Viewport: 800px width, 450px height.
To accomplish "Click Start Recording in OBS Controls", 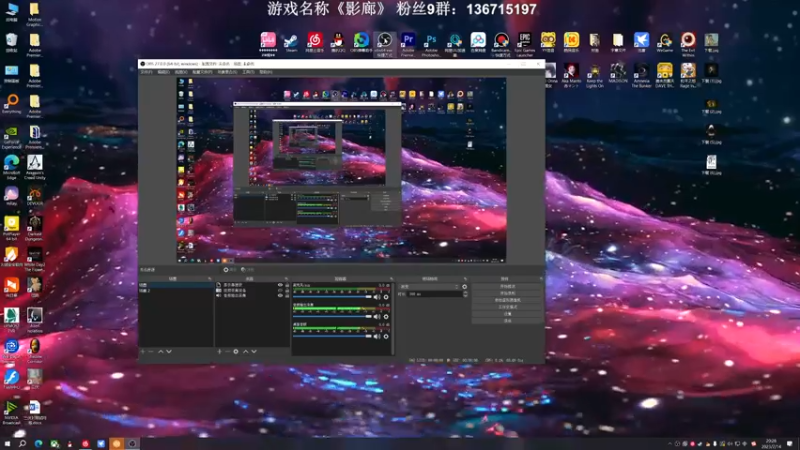I will pyautogui.click(x=507, y=293).
